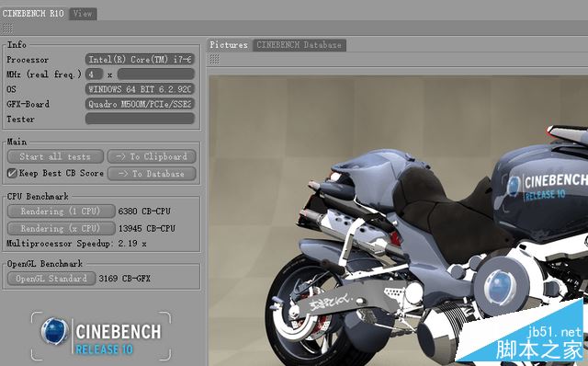Open the CINEBENCH R10 menu tab
The width and height of the screenshot is (588, 366).
(33, 14)
